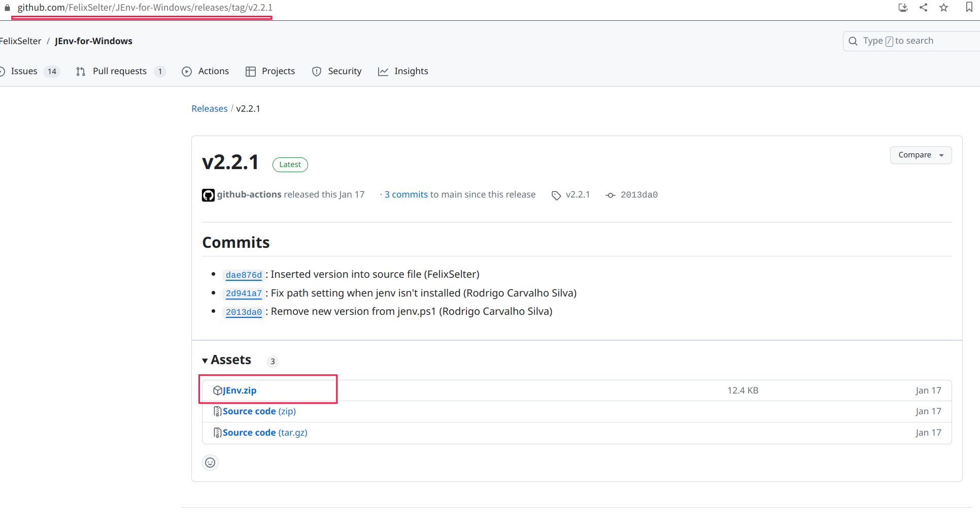This screenshot has height=523, width=980.
Task: Click the file icon beside Source code (zip)
Action: point(218,411)
